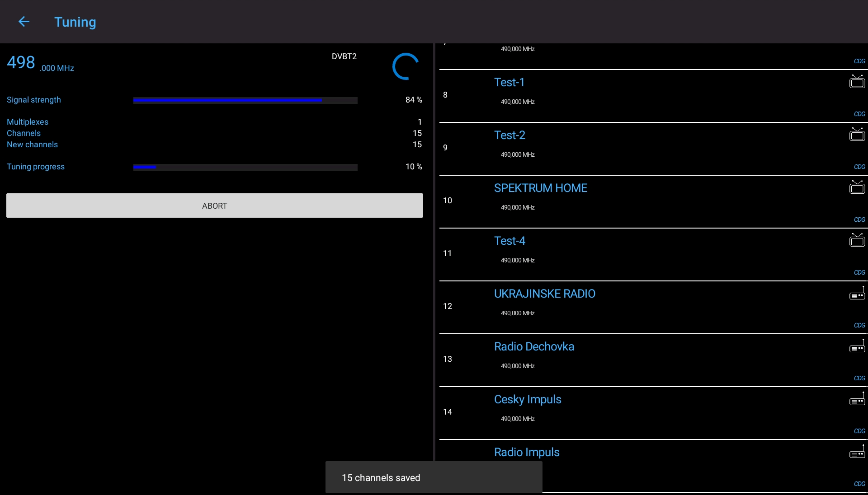
Task: Select the Test-4 channel
Action: (x=653, y=254)
